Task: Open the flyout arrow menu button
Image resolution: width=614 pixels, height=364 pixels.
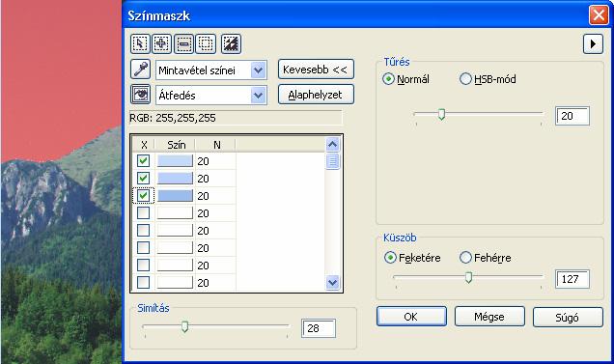Action: pyautogui.click(x=593, y=43)
